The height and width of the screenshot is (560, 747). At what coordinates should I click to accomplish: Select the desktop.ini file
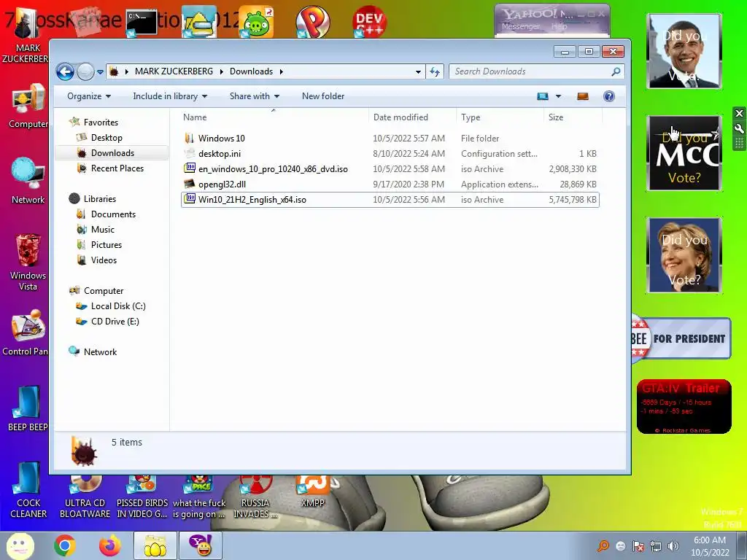(x=390, y=154)
